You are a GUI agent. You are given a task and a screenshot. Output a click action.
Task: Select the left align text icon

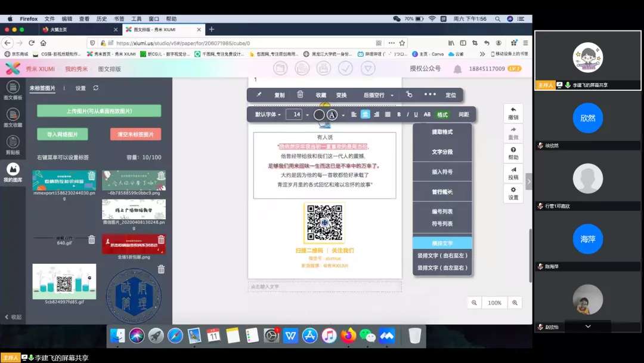tap(354, 115)
